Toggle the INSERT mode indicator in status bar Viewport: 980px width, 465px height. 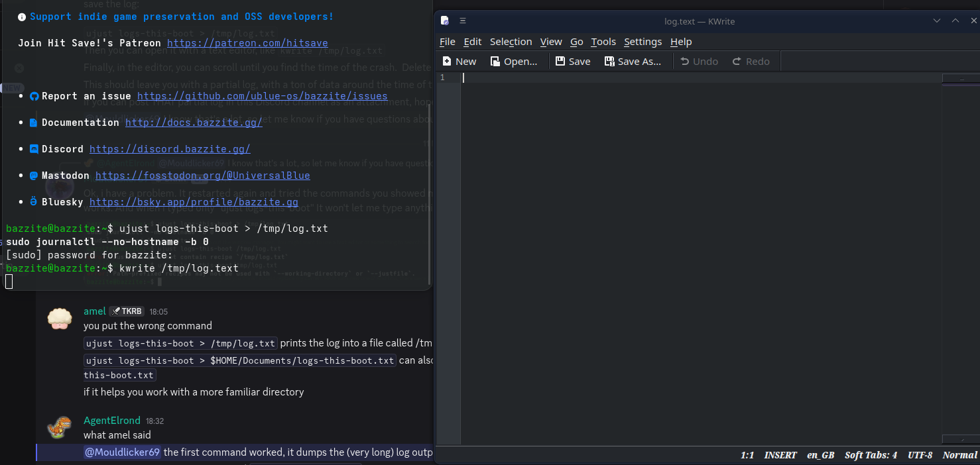click(x=780, y=455)
